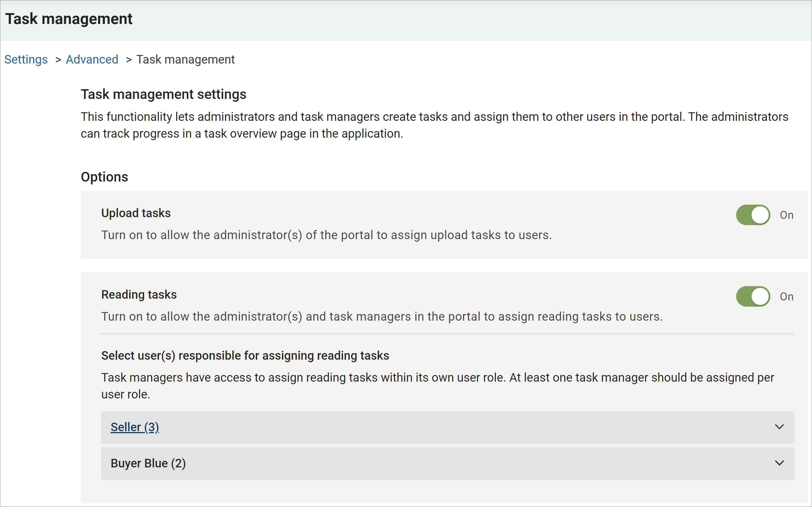Image resolution: width=812 pixels, height=507 pixels.
Task: Click the Task management breadcrumb text
Action: pos(185,59)
